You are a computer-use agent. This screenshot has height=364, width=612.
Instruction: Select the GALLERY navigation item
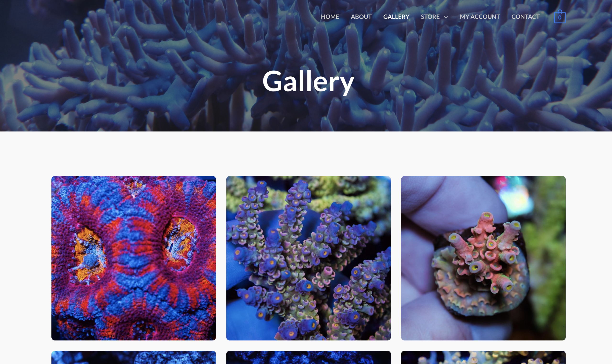[396, 17]
